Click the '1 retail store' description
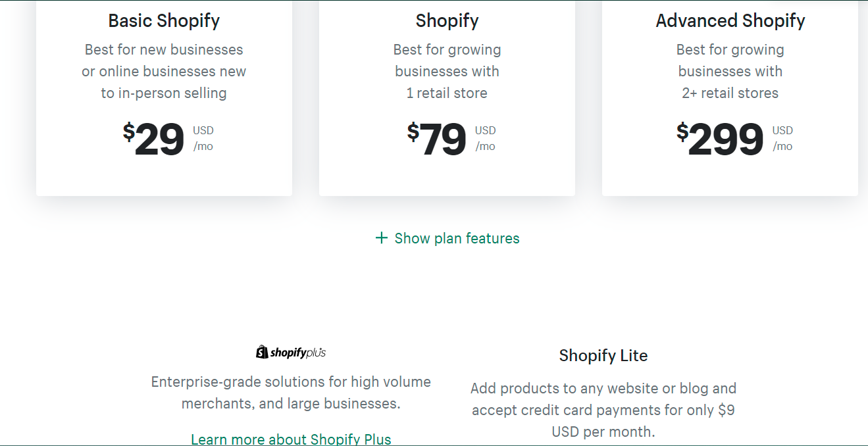Screen dimensions: 868x446 [447, 93]
